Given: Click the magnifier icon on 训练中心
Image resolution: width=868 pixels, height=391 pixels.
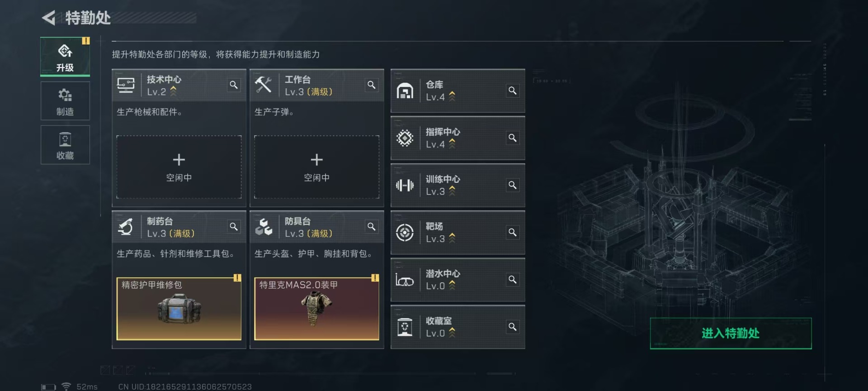Looking at the screenshot, I should [x=512, y=185].
